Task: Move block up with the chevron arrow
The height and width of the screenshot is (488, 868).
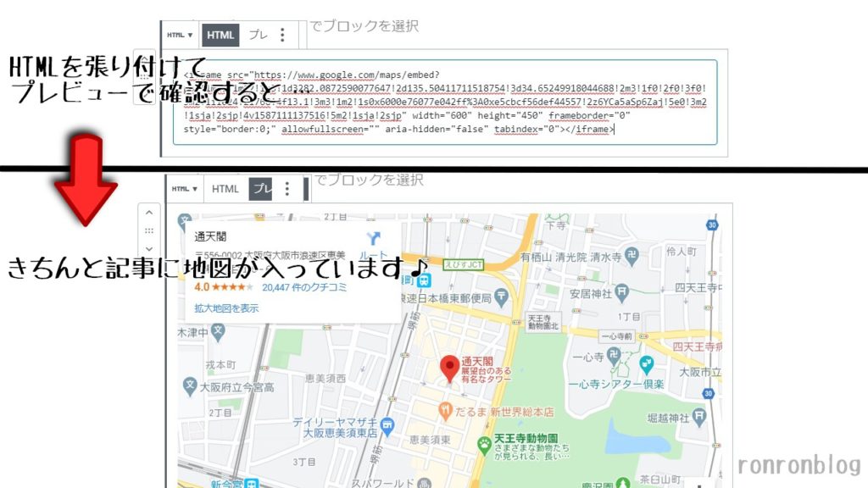Action: (x=149, y=213)
